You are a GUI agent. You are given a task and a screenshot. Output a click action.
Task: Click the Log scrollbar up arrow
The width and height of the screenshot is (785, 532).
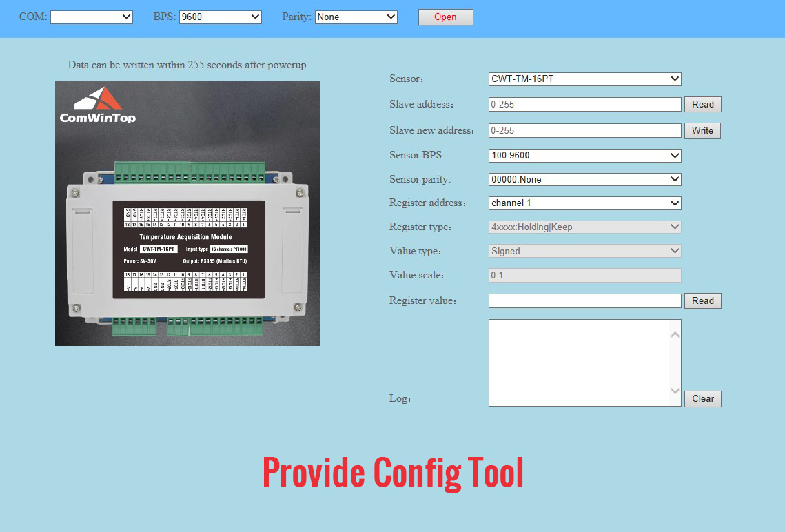[x=675, y=334]
